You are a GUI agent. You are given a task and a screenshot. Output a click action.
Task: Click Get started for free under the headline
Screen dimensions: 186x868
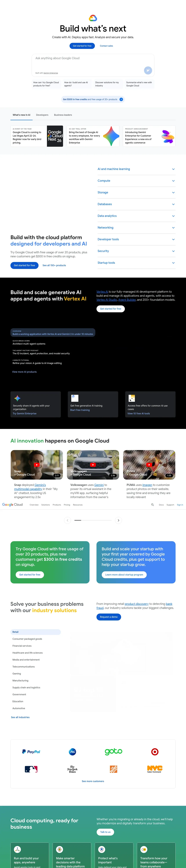[x=82, y=46]
